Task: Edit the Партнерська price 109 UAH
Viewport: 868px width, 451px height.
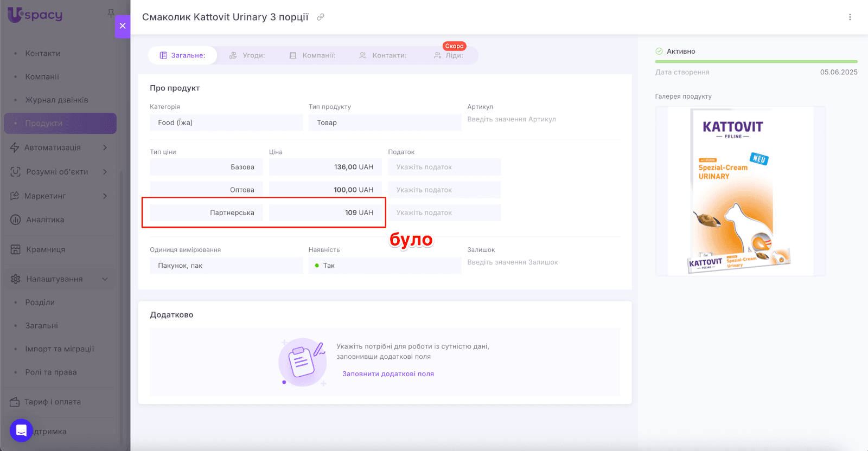Action: (x=325, y=212)
